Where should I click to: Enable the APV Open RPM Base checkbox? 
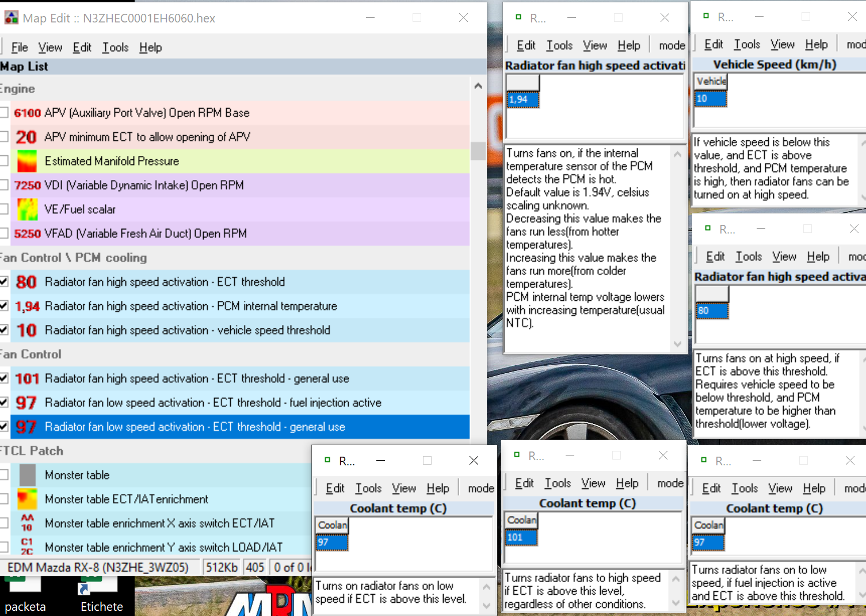[4, 113]
